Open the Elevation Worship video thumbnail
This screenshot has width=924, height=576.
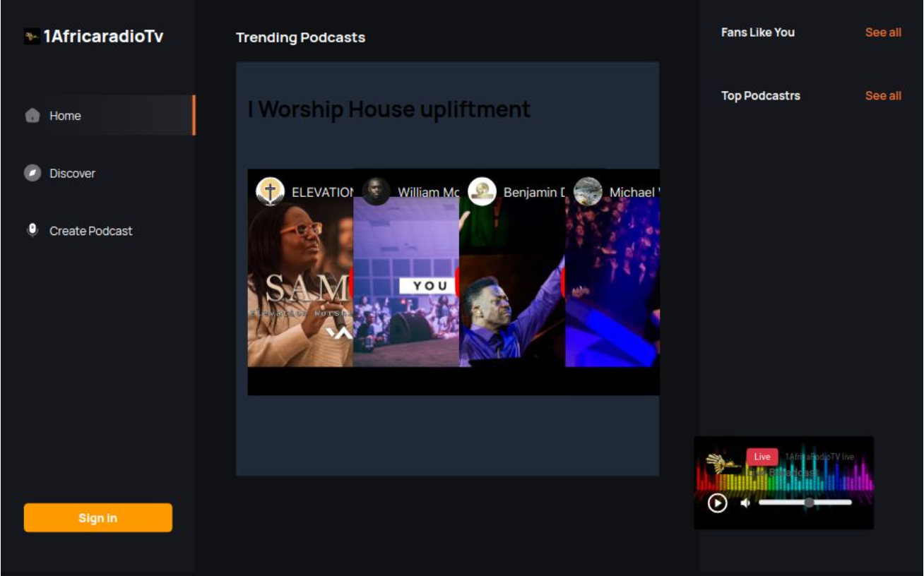point(300,282)
